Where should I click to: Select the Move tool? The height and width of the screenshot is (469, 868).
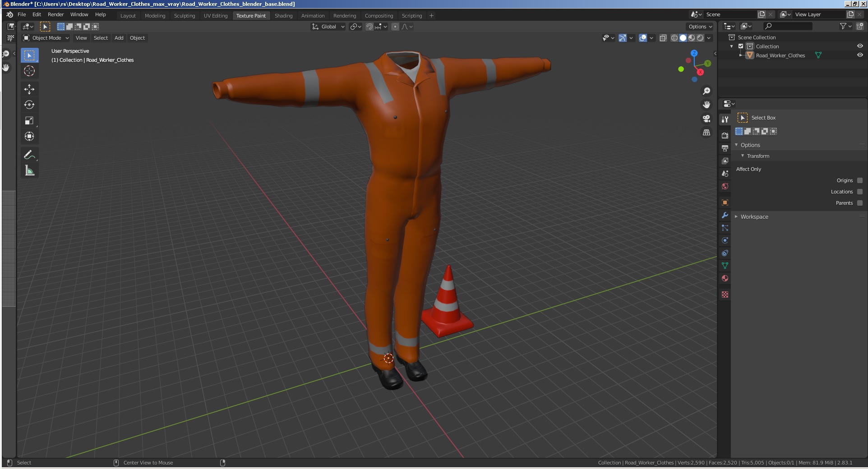29,89
